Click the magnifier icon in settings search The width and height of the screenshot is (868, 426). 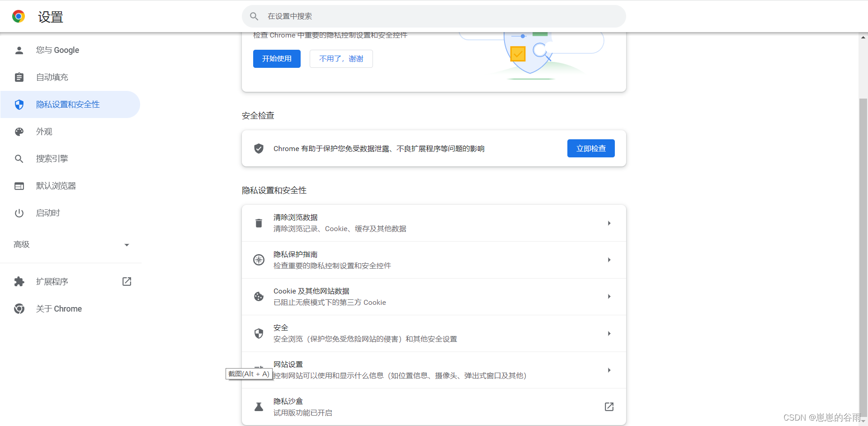point(254,16)
